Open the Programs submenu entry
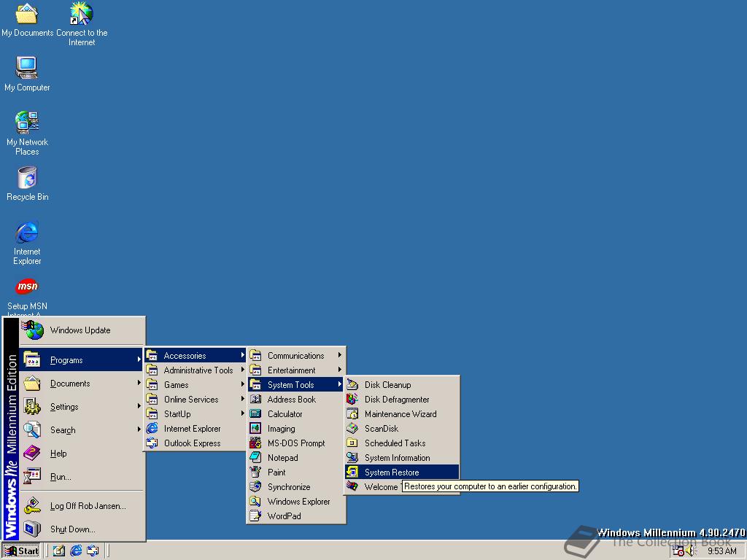This screenshot has height=560, width=747. coord(82,360)
